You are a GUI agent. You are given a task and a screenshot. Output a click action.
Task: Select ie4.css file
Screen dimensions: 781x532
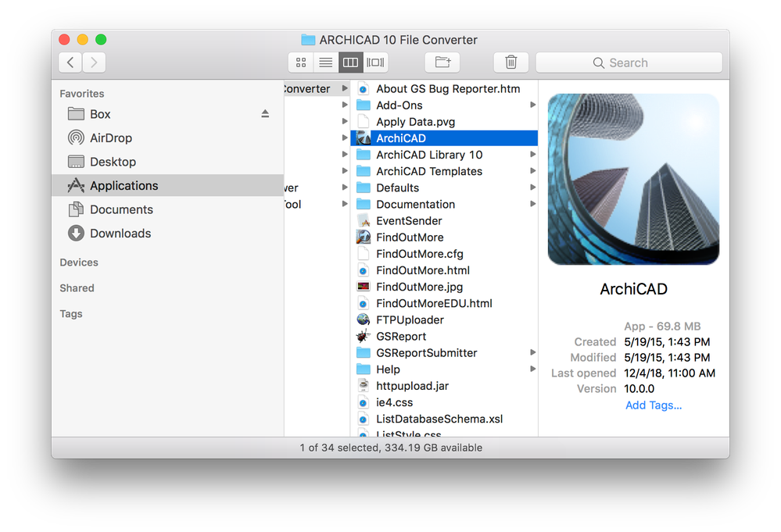444,402
